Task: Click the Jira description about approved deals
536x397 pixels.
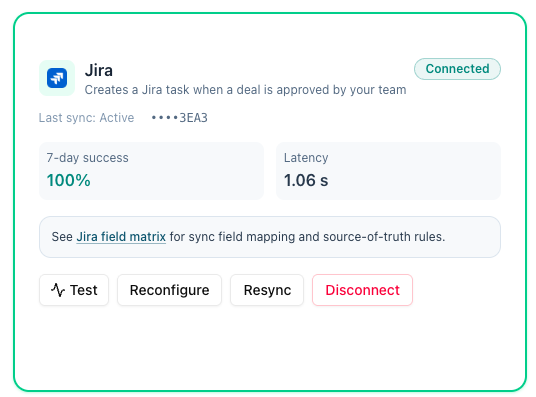Action: [245, 90]
